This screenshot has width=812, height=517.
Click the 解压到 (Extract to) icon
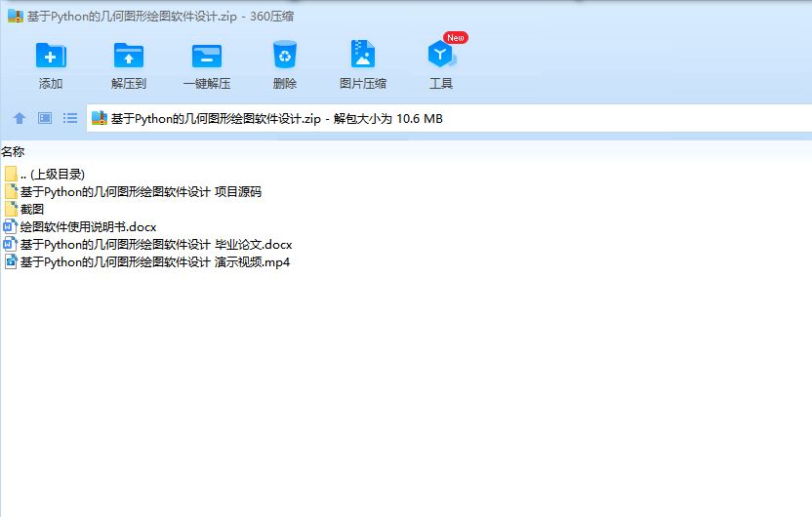[x=129, y=56]
